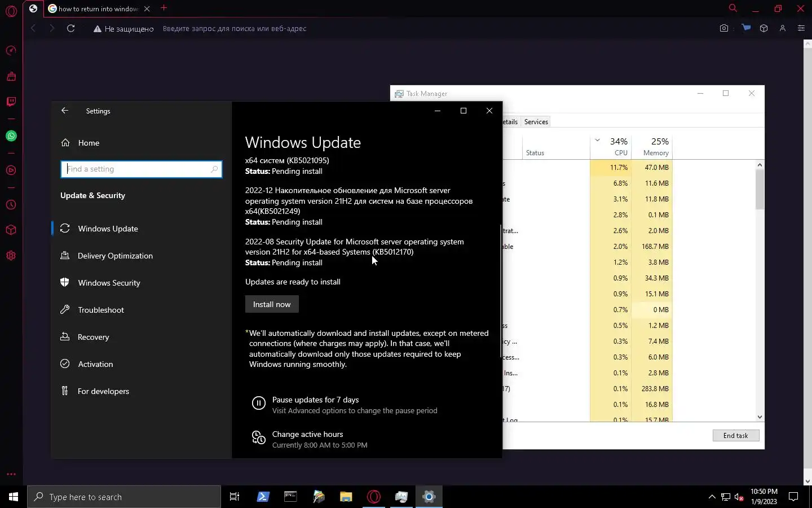Open File Explorer from taskbar
Viewport: 812px width, 508px height.
click(346, 497)
